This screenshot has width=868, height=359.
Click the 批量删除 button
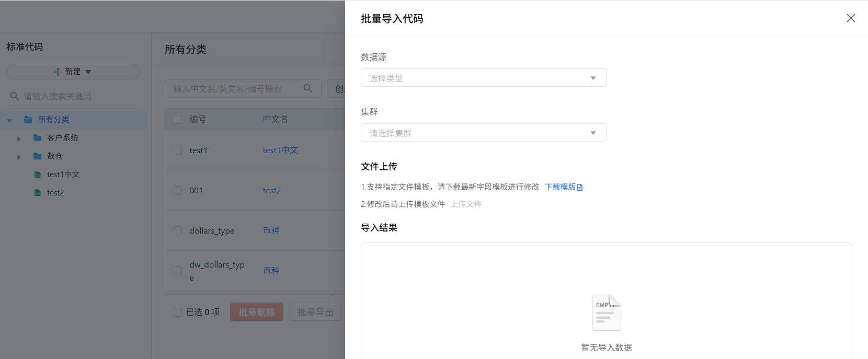pos(257,312)
